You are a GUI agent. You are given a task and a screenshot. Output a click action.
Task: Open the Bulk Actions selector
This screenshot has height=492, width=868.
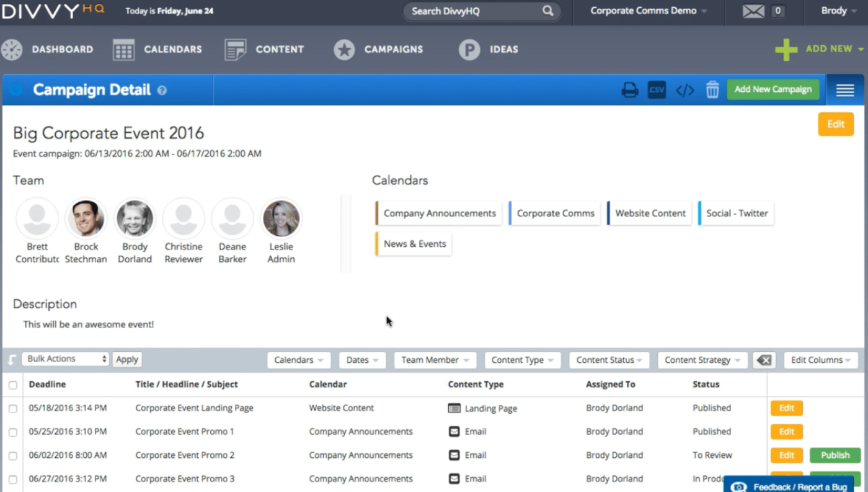pyautogui.click(x=65, y=359)
